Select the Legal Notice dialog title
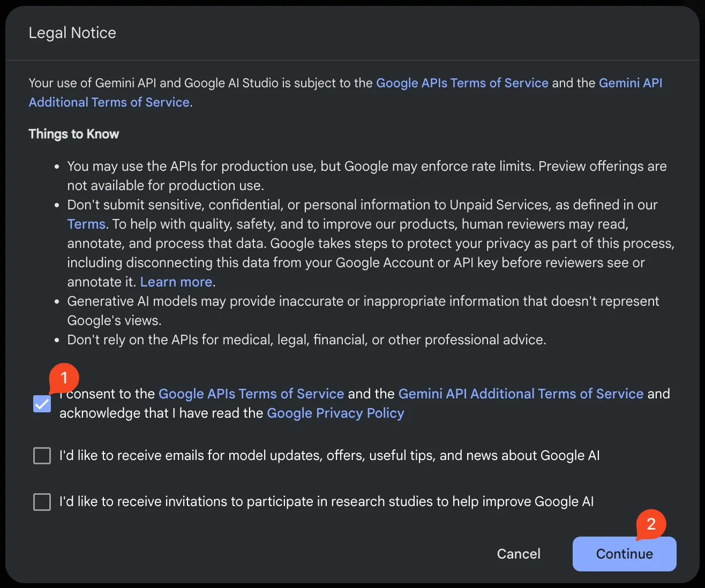Screen dimensions: 705x588 click(72, 33)
